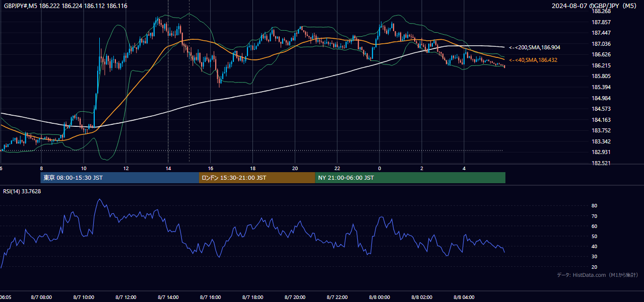This screenshot has height=302, width=644.
Task: Click the bottom time label 8/7 22:00
Action: click(337, 297)
